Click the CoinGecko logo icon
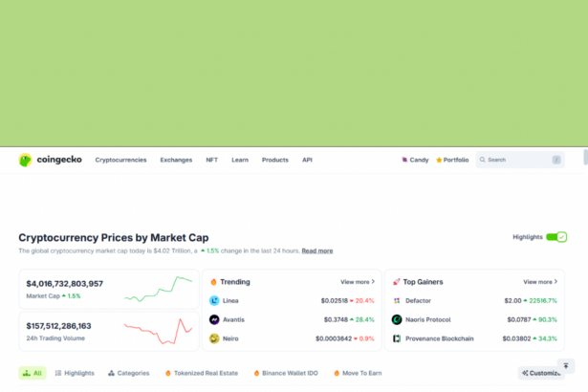This screenshot has width=588, height=392. point(26,160)
